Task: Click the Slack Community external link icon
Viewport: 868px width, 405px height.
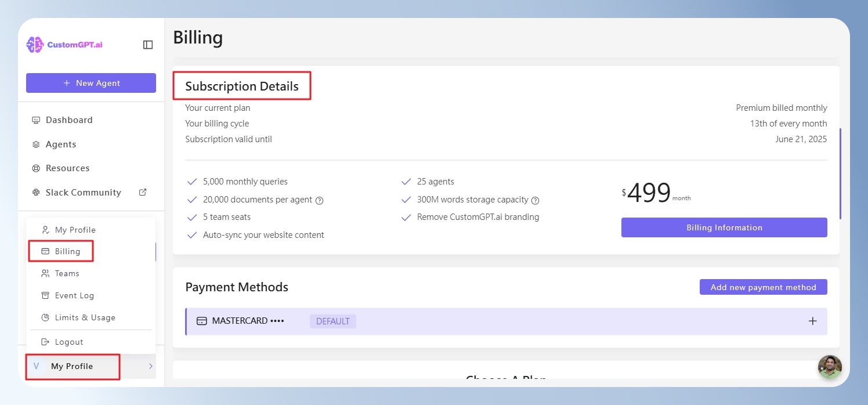Action: (x=143, y=192)
